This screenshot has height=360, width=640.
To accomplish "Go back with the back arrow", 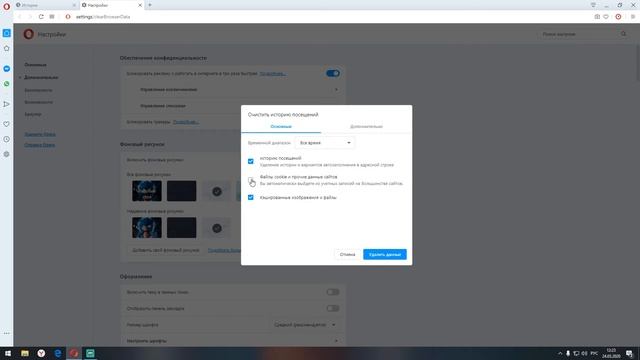I will pos(20,17).
